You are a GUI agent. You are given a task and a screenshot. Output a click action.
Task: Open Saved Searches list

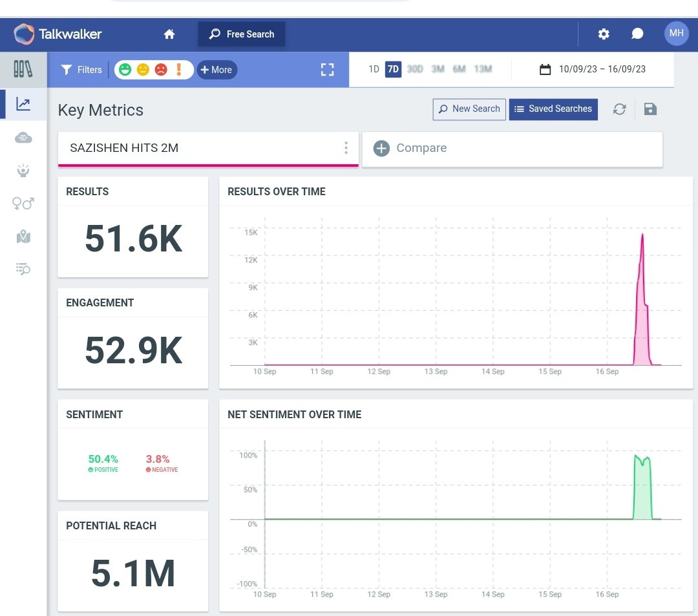(553, 109)
